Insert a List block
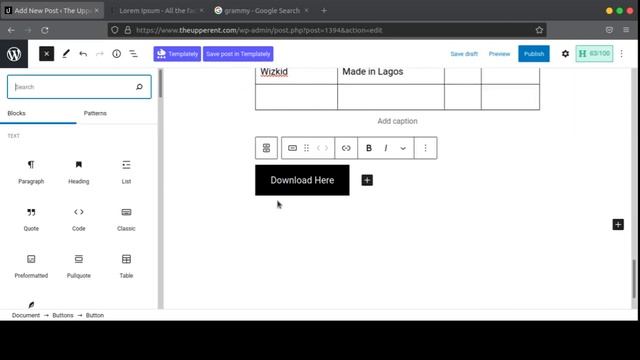 point(126,172)
